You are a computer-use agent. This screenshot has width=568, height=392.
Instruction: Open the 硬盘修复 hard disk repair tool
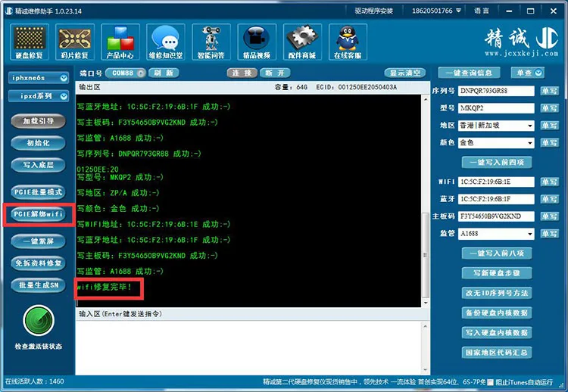[30, 42]
